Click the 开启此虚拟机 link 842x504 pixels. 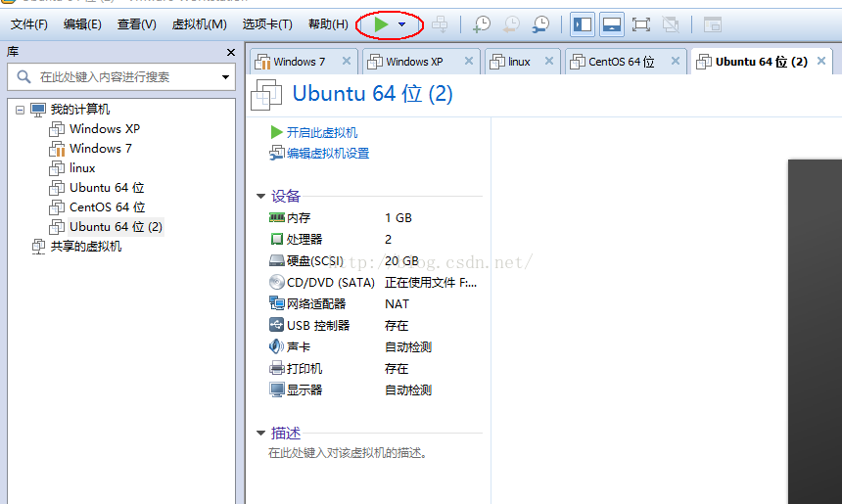(322, 132)
